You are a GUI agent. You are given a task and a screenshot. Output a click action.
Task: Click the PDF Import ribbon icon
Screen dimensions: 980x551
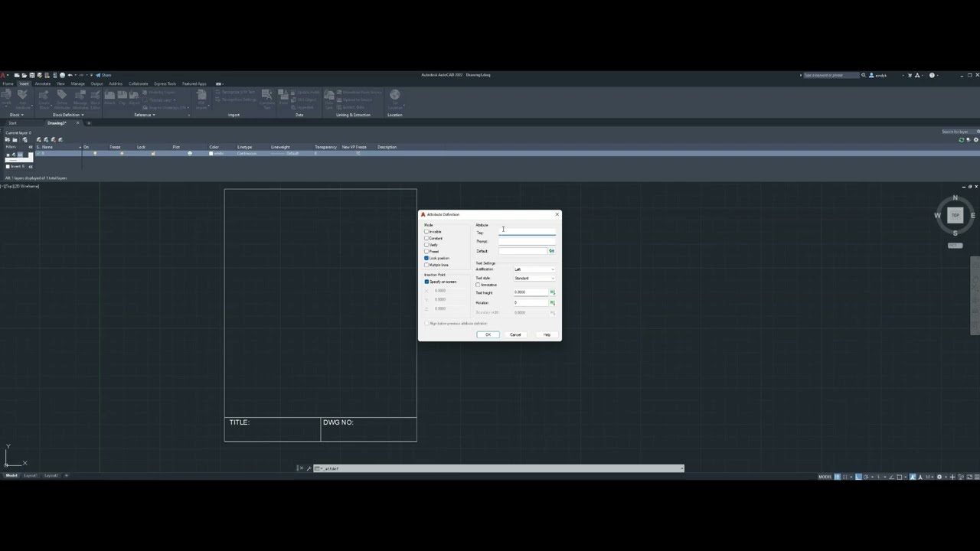[x=201, y=98]
